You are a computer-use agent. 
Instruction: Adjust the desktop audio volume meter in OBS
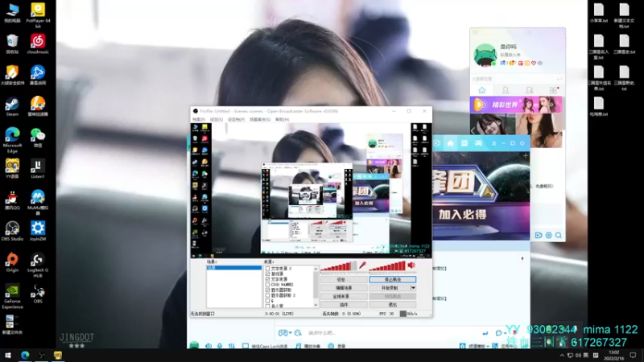[387, 267]
